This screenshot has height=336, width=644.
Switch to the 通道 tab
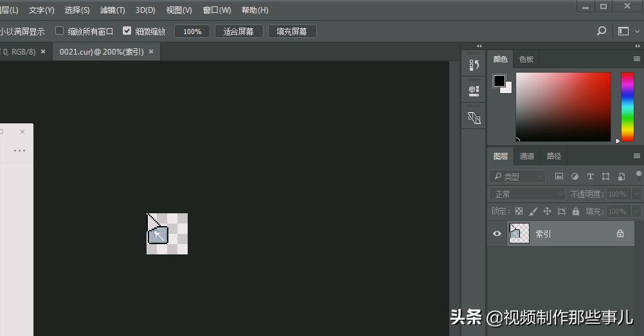(527, 156)
